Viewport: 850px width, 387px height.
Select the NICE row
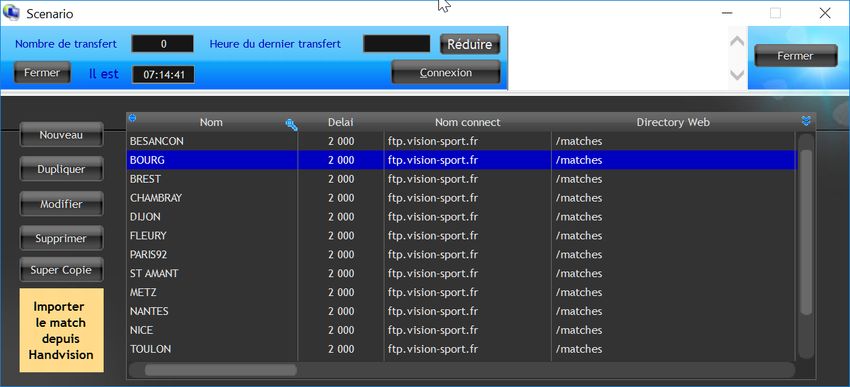[x=461, y=331]
